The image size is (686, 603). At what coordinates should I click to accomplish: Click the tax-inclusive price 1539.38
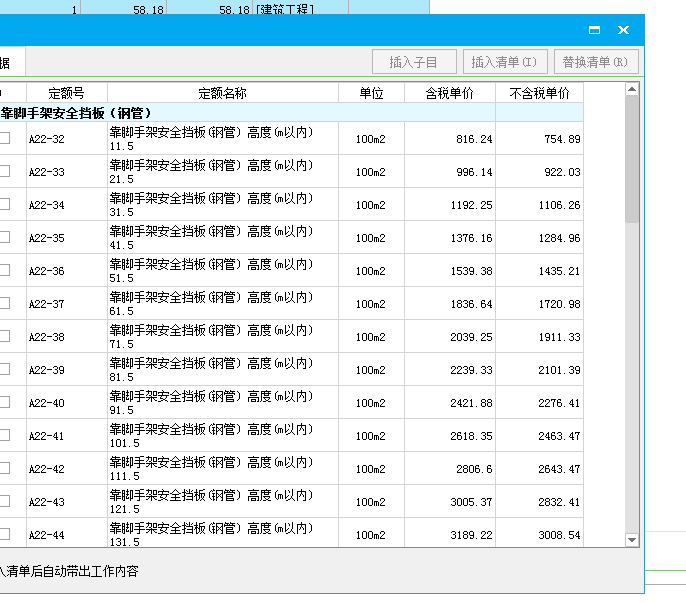pos(472,271)
